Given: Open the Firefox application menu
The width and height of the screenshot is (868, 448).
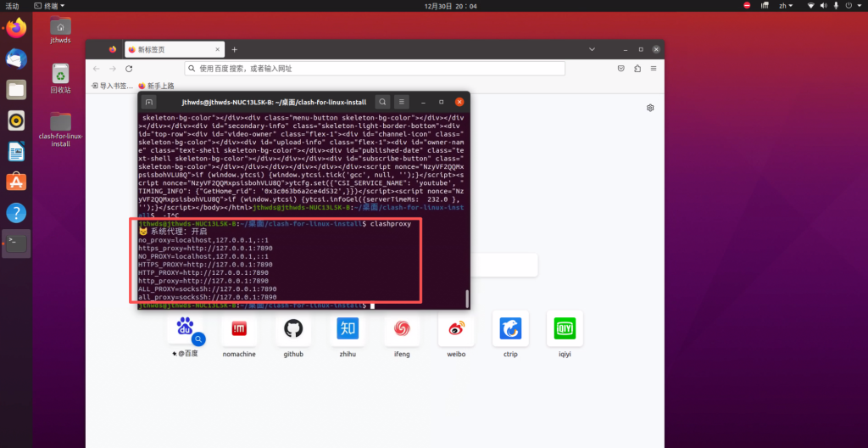Looking at the screenshot, I should tap(653, 69).
